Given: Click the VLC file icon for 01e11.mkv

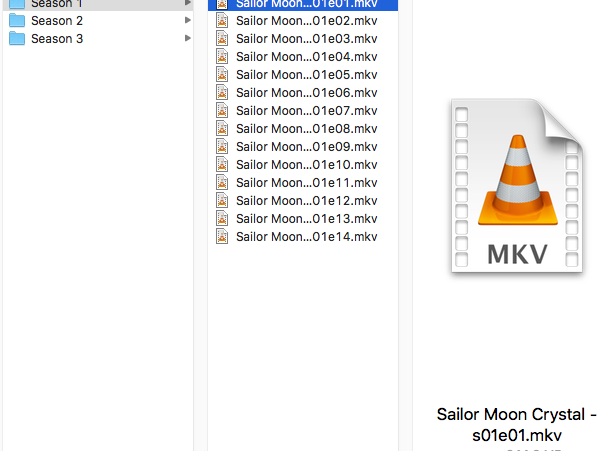Looking at the screenshot, I should (x=222, y=182).
